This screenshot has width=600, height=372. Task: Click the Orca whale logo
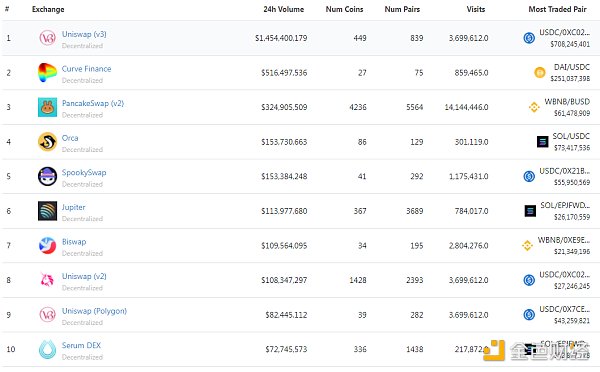47,142
